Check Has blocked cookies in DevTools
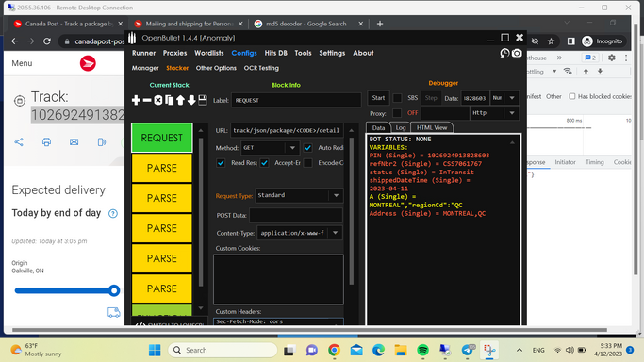This screenshot has height=362, width=644. coord(571,96)
